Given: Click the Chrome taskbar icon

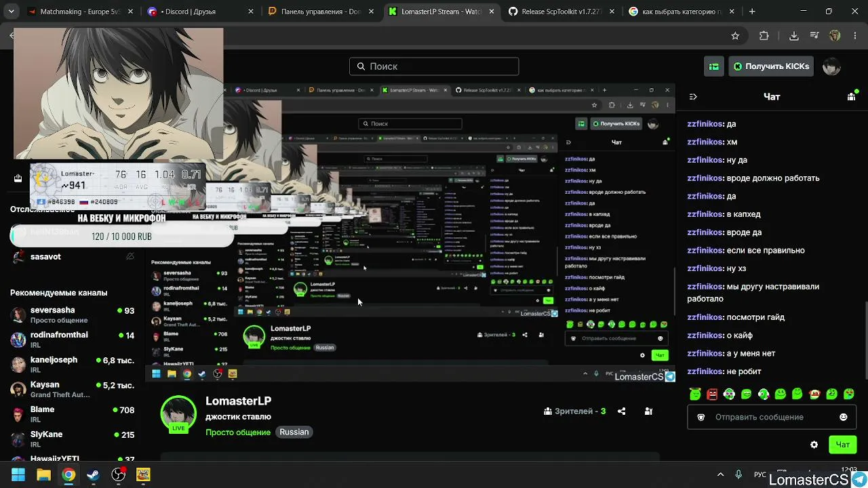Looking at the screenshot, I should [68, 474].
